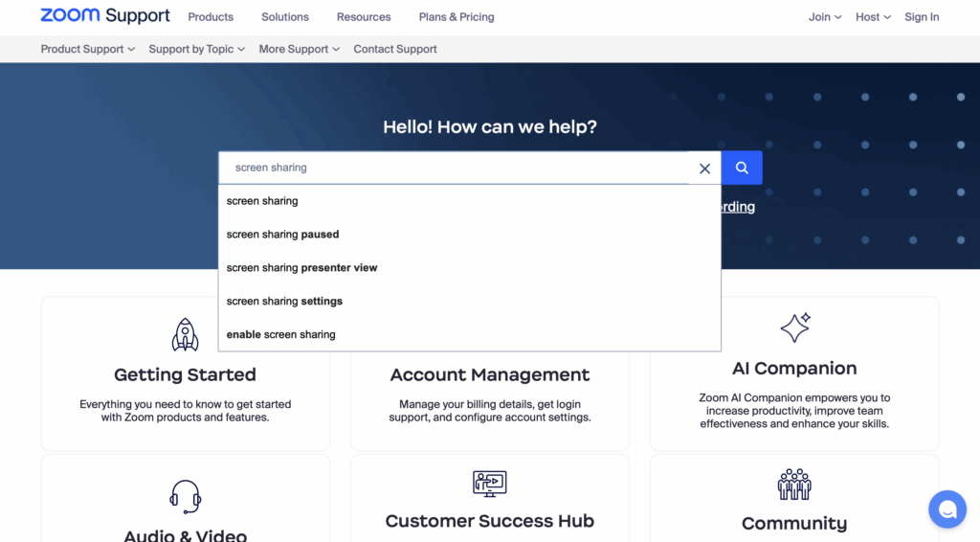Viewport: 980px width, 542px height.
Task: Open Contact Support page
Action: pos(395,49)
